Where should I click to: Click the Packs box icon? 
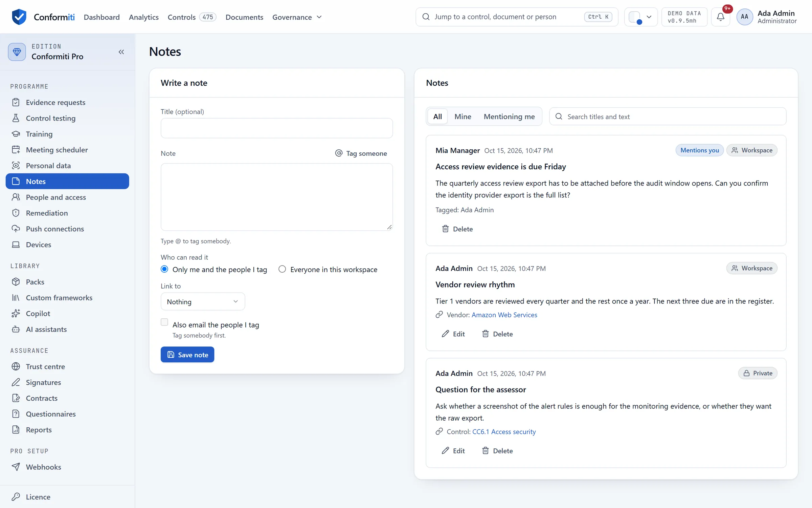tap(16, 282)
